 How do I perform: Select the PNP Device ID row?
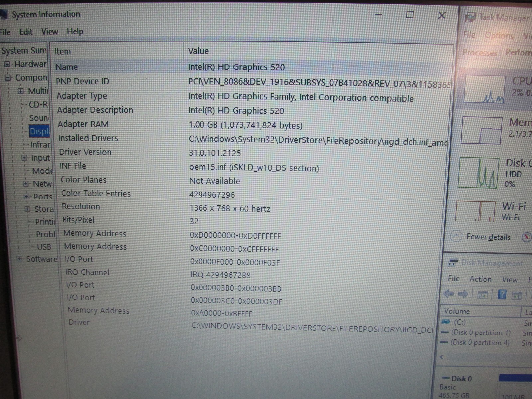click(253, 82)
